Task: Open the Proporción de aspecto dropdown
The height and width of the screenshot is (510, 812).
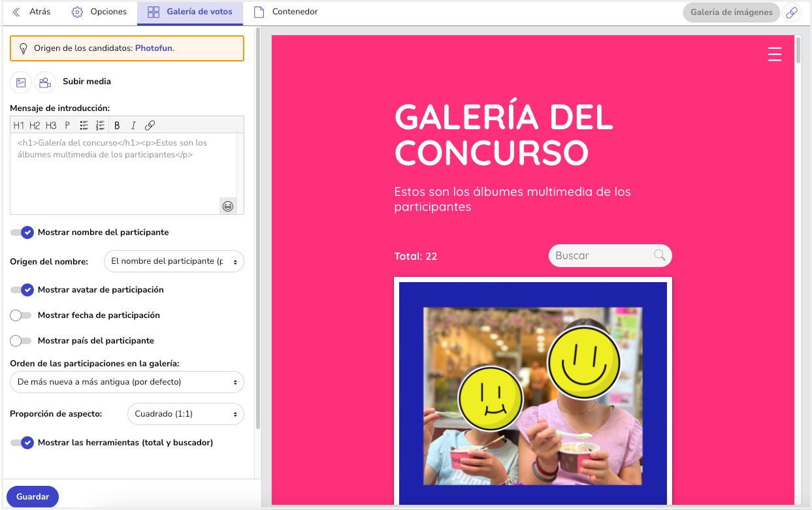Action: tap(186, 414)
